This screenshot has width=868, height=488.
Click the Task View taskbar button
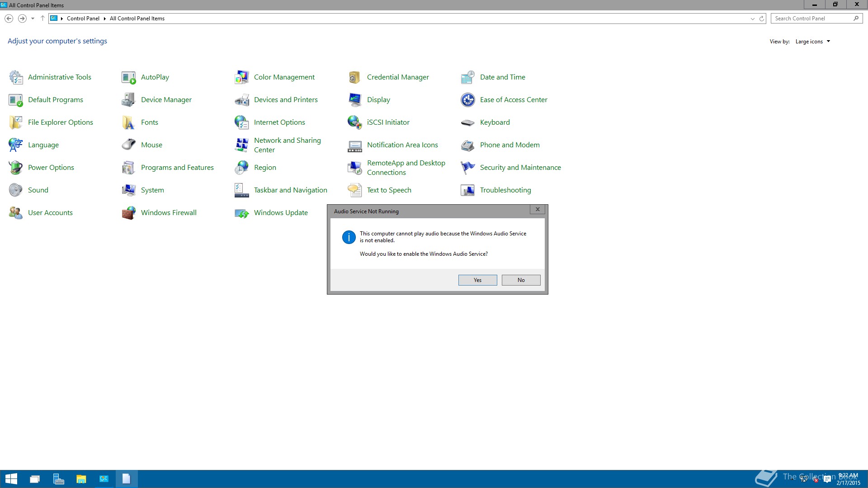click(x=35, y=479)
